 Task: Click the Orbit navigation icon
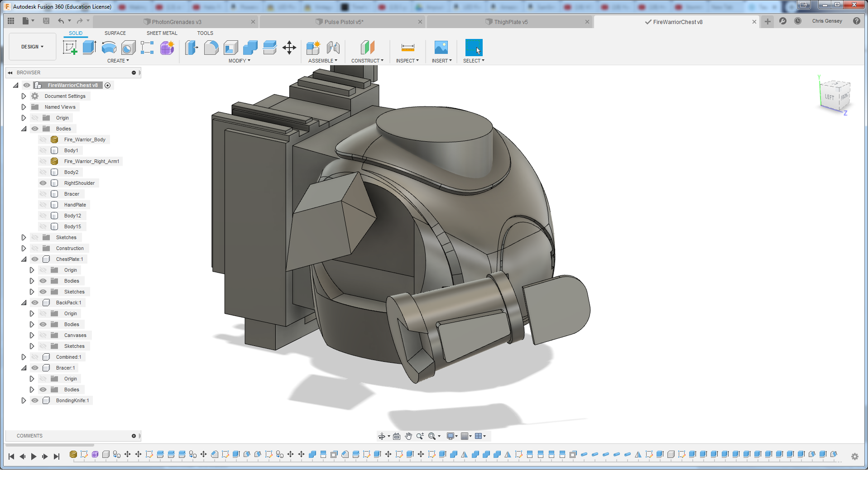(382, 436)
